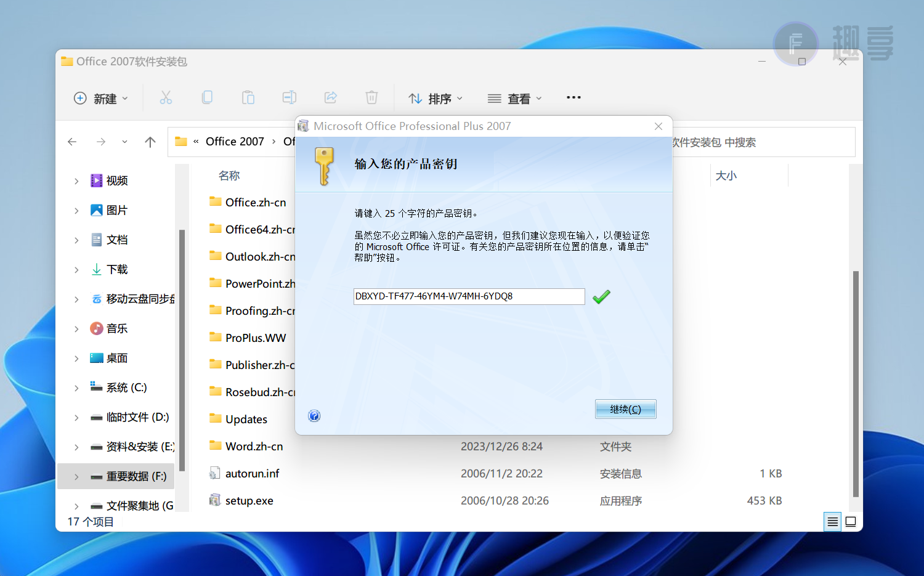Screen dimensions: 924x576
Task: Open the 新建 (New) menu button
Action: tap(101, 99)
